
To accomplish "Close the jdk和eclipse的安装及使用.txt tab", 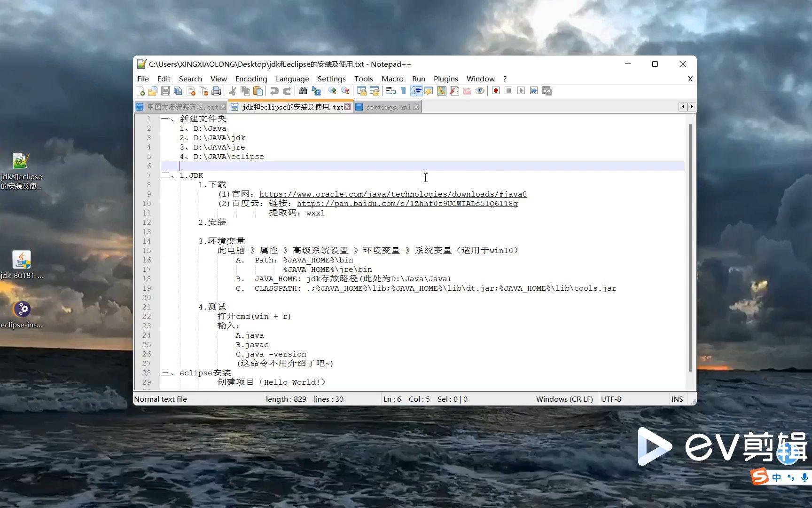I will click(347, 107).
